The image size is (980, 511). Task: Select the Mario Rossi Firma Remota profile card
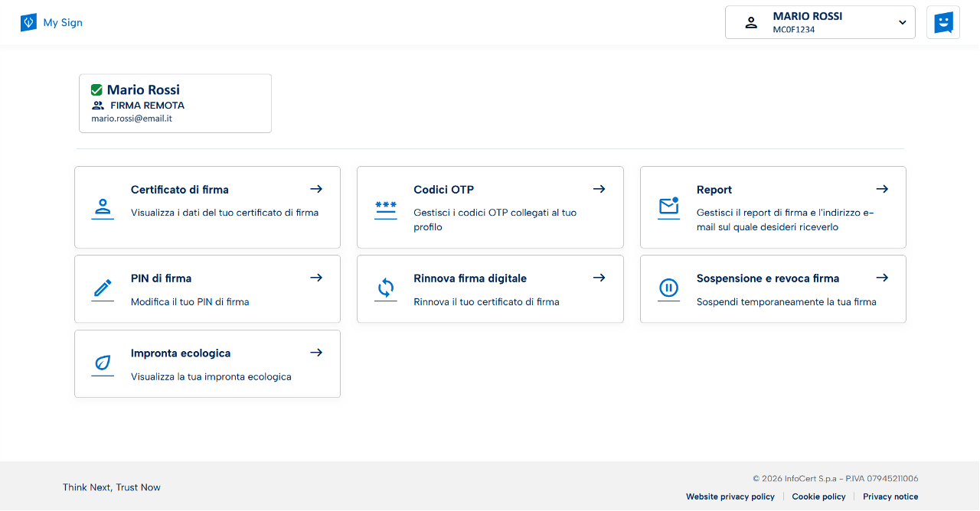coord(175,103)
